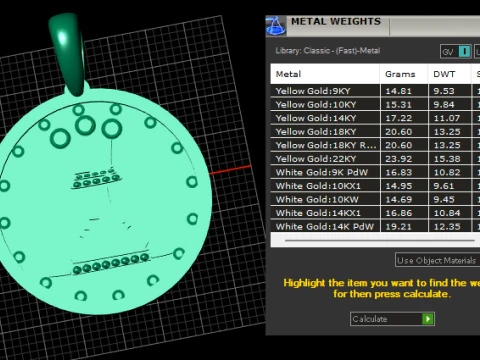Screen dimensions: 480x360
Task: Select the White Gold:9K PdW row
Action: (x=375, y=172)
